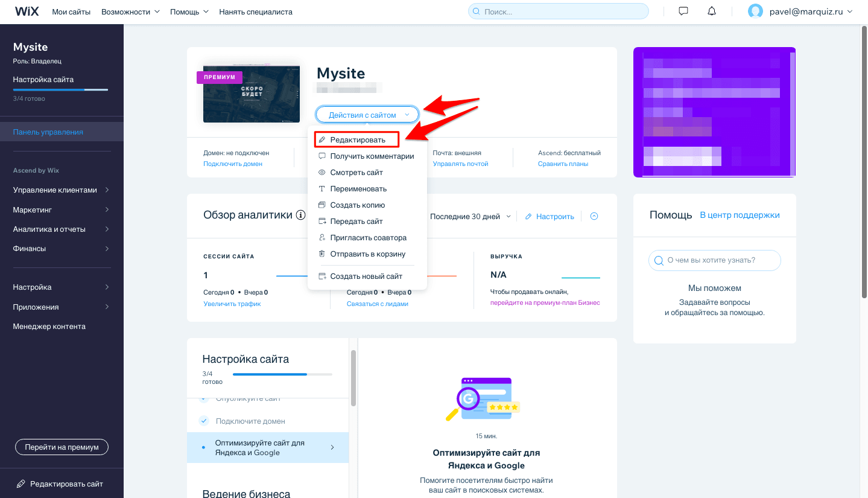The height and width of the screenshot is (498, 868).
Task: Open the Помощь dropdown in top bar
Action: pyautogui.click(x=189, y=11)
